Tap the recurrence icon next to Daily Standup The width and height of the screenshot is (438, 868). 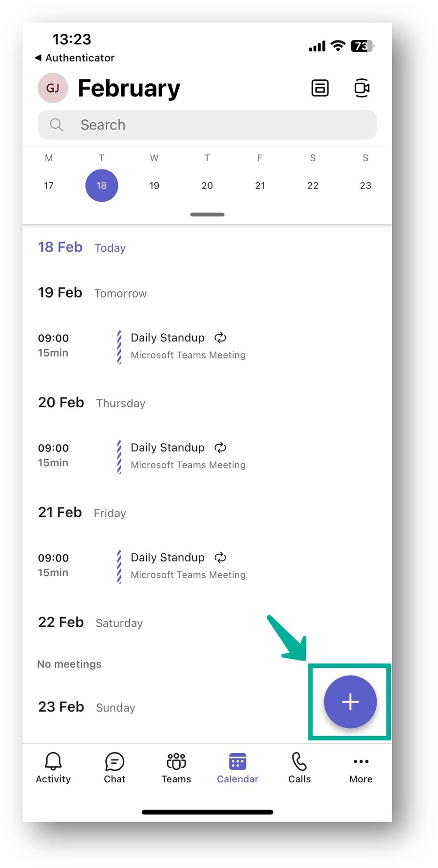[x=220, y=338]
